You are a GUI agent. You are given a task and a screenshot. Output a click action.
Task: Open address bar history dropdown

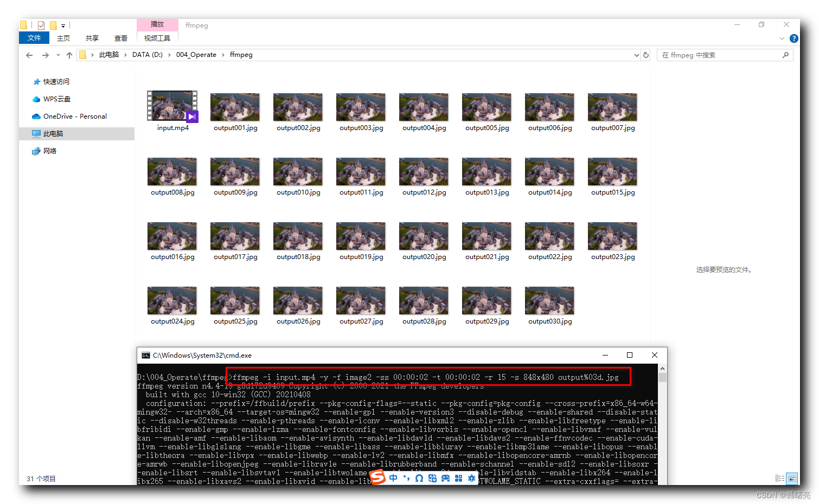tap(637, 55)
